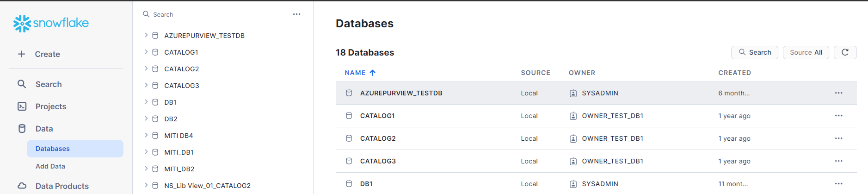Open more options for AZUREPURVIEW_TESTDB table row
This screenshot has height=194, width=868.
pos(838,93)
